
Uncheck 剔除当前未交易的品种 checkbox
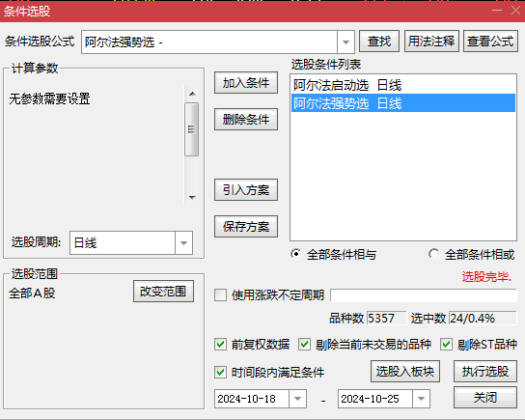click(x=304, y=345)
